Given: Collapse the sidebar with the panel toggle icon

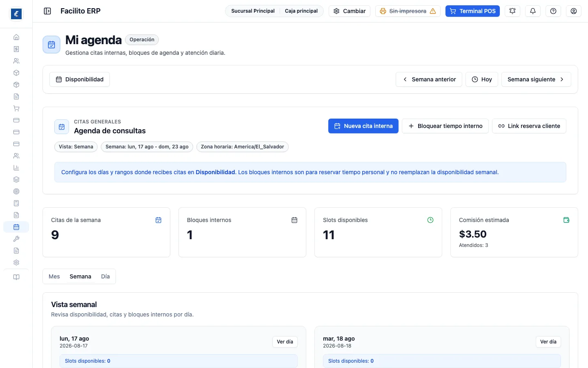Looking at the screenshot, I should point(47,11).
